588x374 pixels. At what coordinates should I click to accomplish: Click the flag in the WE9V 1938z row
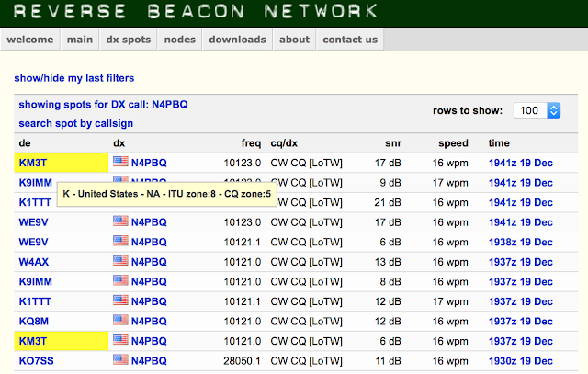pyautogui.click(x=120, y=241)
